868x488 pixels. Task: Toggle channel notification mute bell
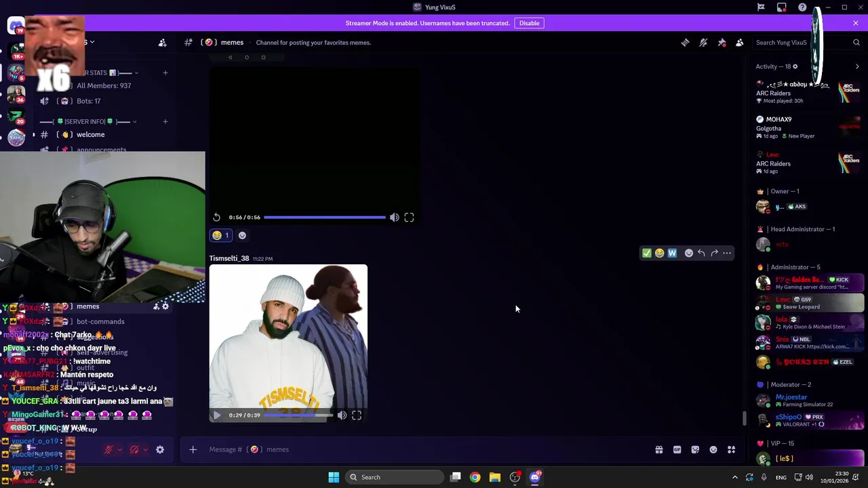coord(703,42)
